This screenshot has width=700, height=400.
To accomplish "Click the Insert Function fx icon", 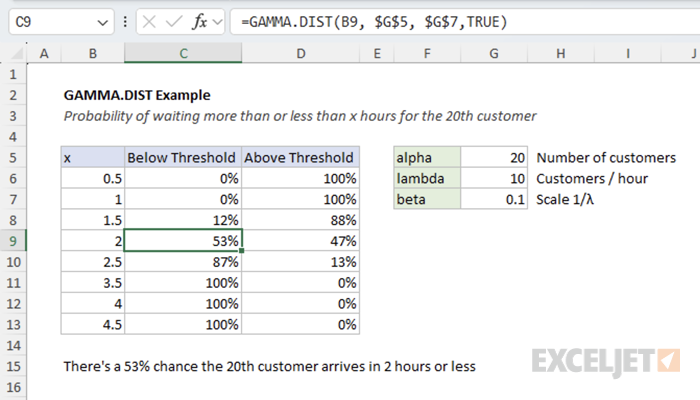I will click(x=200, y=21).
